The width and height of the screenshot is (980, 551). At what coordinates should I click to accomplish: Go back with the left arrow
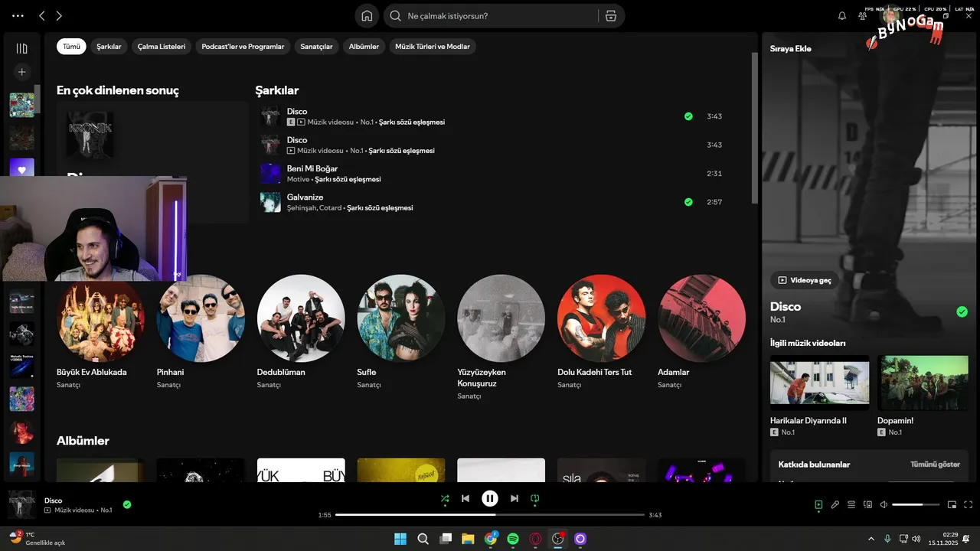42,15
